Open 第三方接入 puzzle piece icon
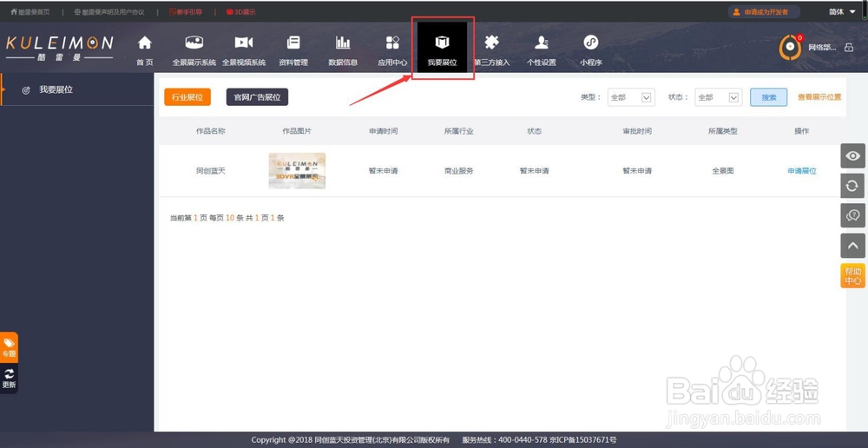Screen dimensions: 868x448 pyautogui.click(x=491, y=43)
